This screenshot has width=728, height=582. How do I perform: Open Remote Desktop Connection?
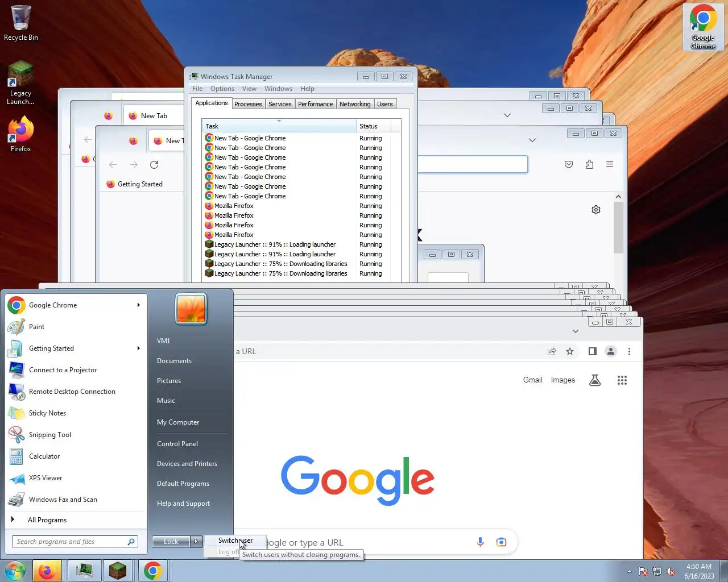[x=76, y=392]
